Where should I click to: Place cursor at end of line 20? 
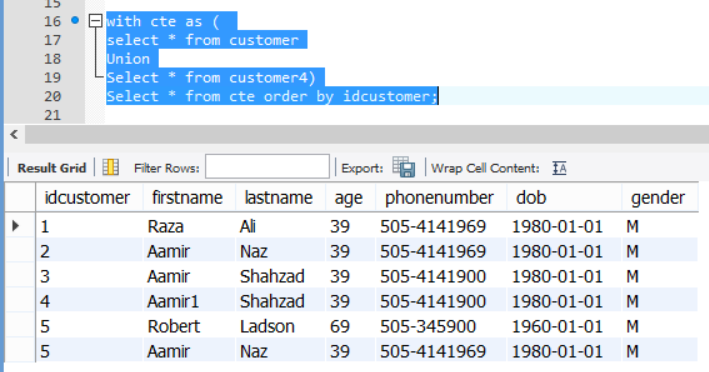pyautogui.click(x=438, y=96)
